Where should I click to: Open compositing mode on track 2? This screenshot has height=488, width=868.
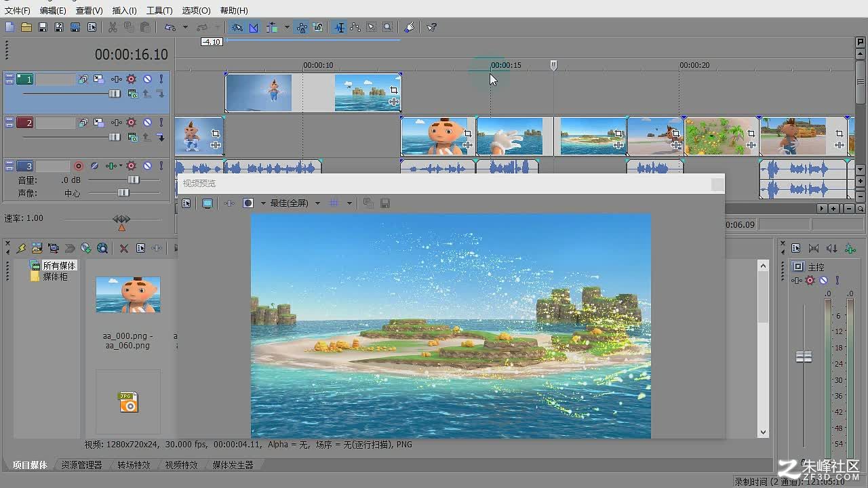pyautogui.click(x=132, y=137)
